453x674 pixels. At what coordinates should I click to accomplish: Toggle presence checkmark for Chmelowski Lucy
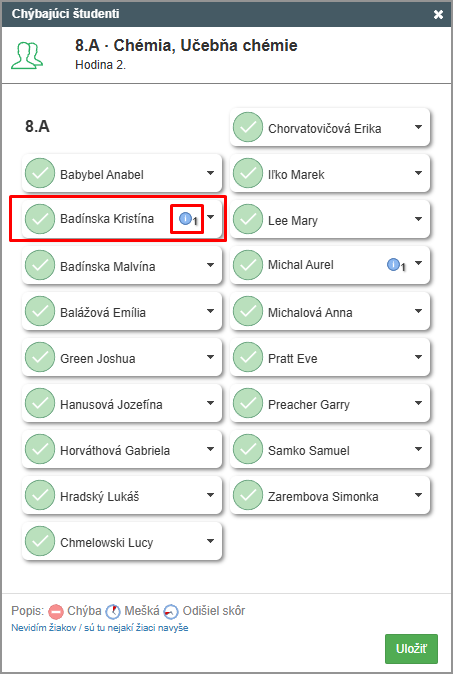40,541
